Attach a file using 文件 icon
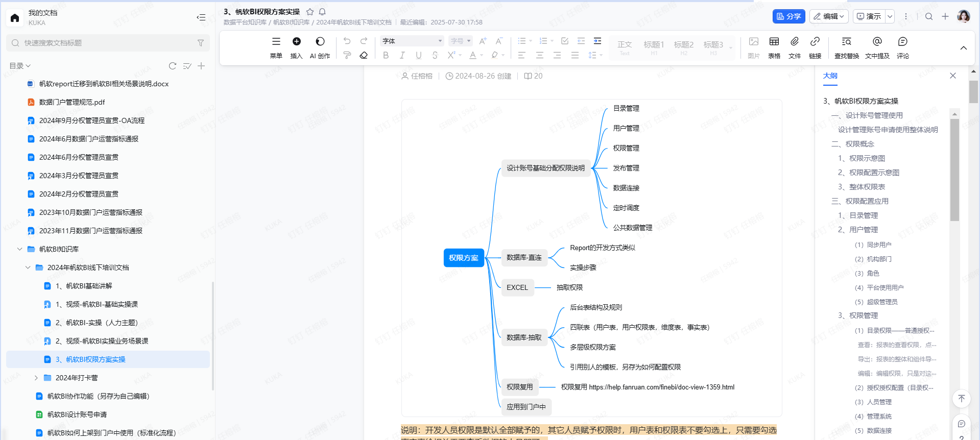The height and width of the screenshot is (440, 980). tap(794, 42)
